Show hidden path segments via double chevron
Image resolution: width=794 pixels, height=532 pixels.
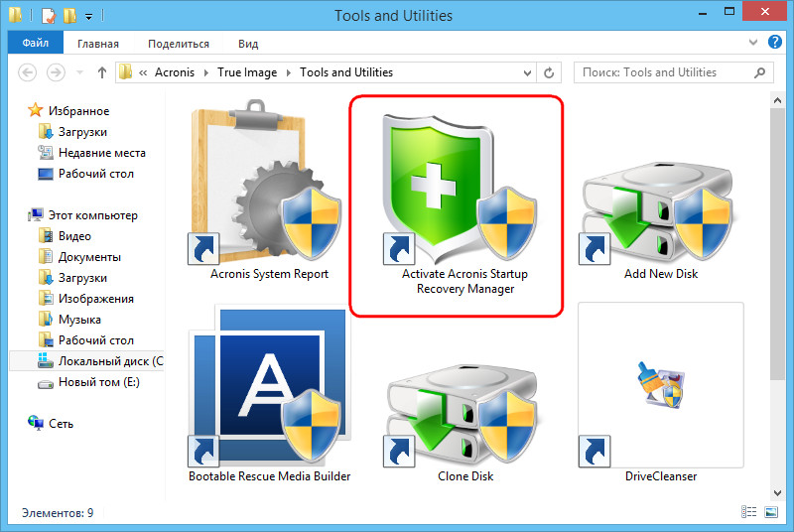(x=143, y=72)
